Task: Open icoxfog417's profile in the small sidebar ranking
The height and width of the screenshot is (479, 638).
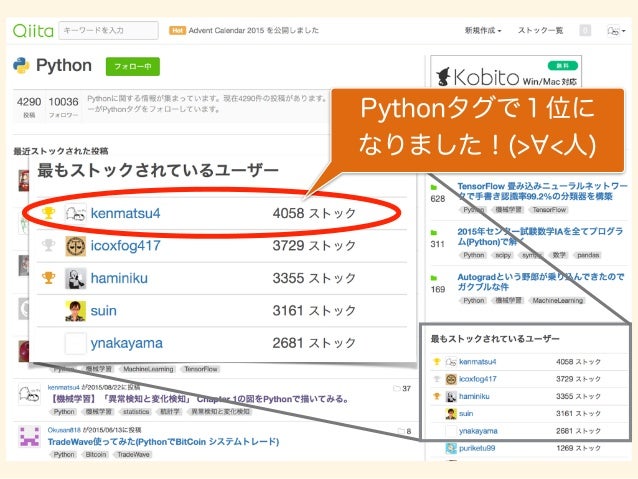Action: [x=478, y=379]
